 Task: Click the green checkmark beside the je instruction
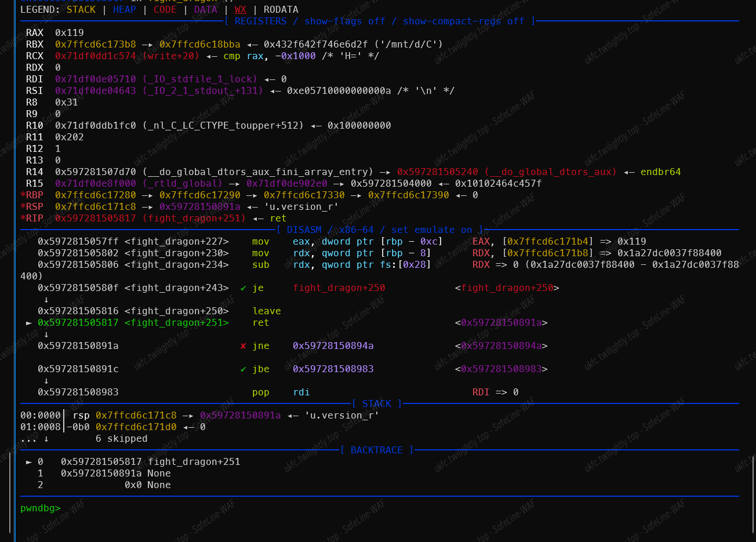pos(243,288)
